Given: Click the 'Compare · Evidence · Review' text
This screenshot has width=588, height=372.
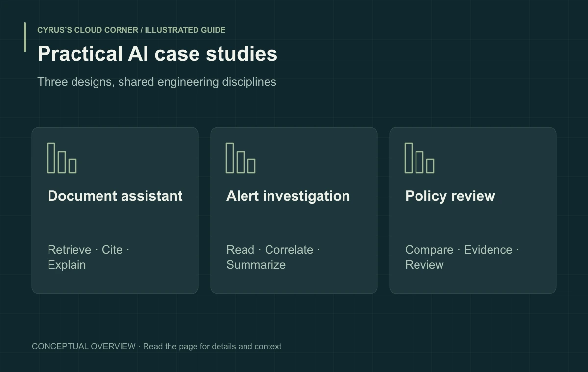Looking at the screenshot, I should point(462,257).
